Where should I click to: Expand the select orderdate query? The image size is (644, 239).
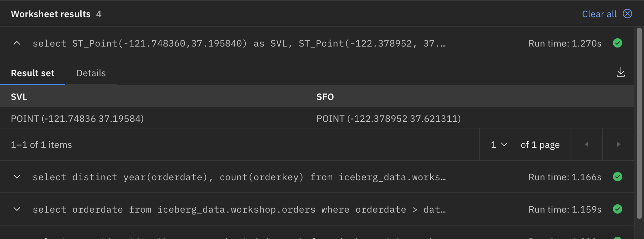[x=17, y=209]
